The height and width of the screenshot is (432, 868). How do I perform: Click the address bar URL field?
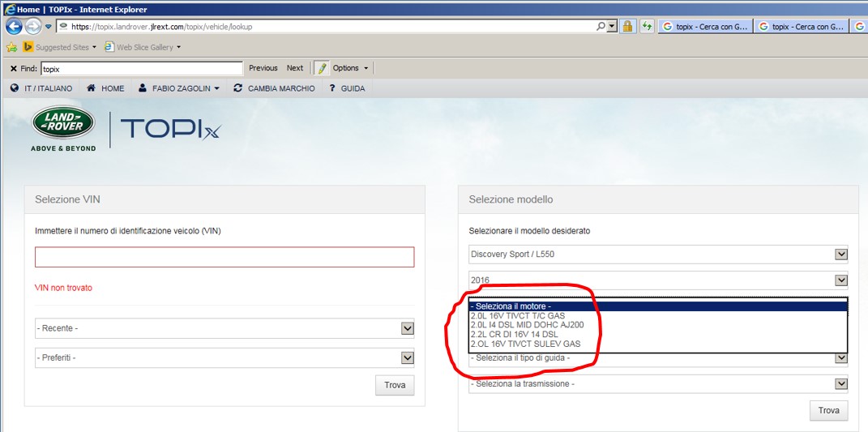[x=327, y=27]
